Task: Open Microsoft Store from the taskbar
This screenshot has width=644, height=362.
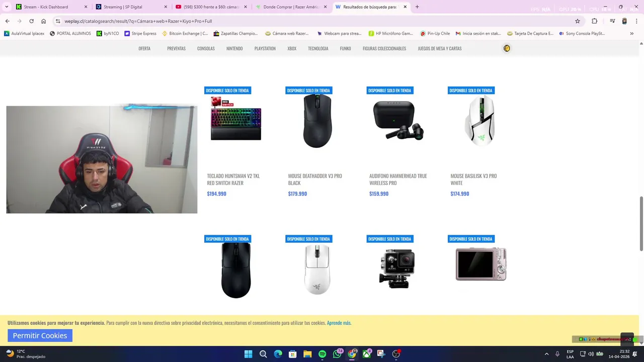Action: (293, 354)
